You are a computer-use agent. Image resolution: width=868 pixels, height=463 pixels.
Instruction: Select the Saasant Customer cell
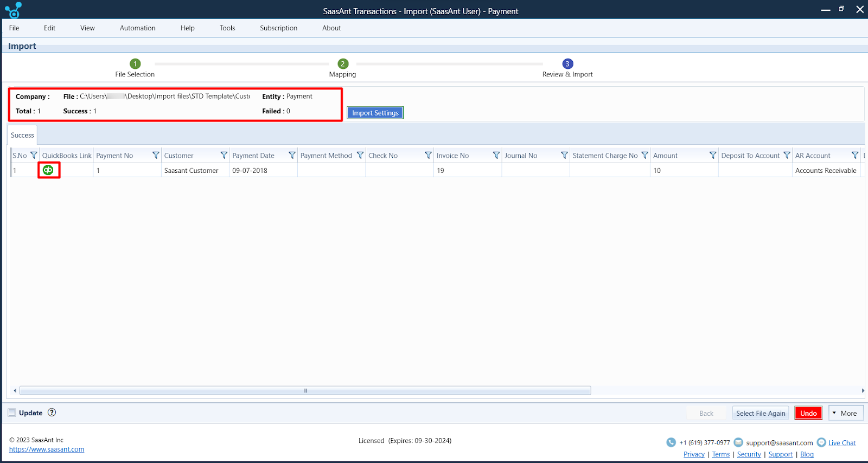[195, 170]
